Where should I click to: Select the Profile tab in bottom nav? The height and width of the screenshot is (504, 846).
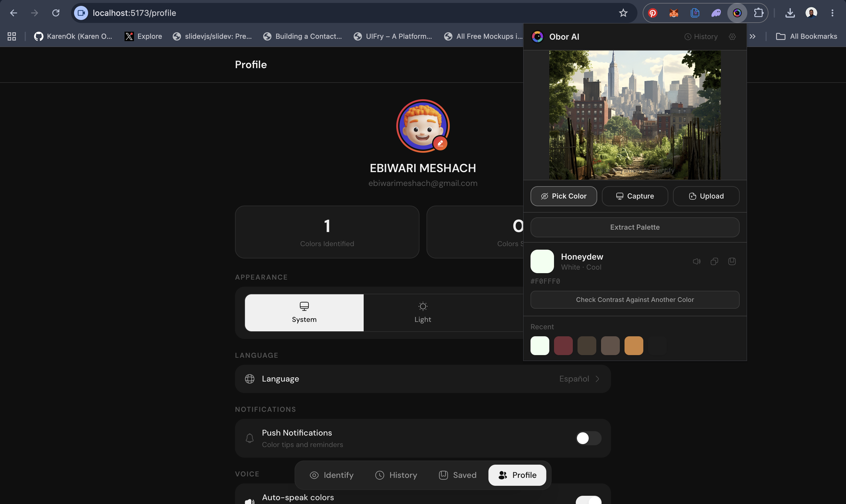click(x=517, y=475)
